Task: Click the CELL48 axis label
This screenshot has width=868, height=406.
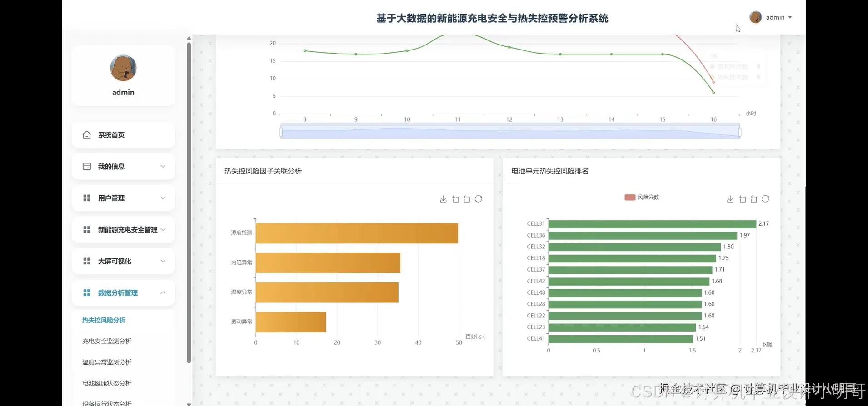Action: click(x=536, y=292)
